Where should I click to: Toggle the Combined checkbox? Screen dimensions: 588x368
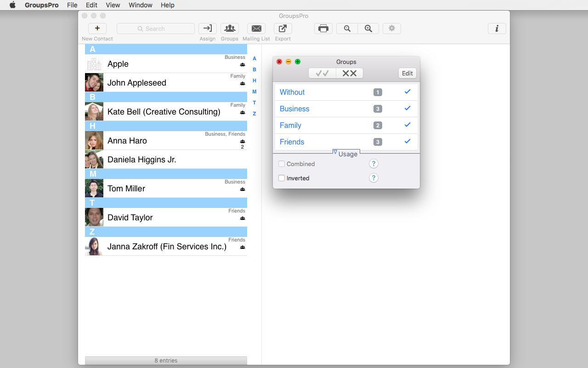[x=282, y=164]
